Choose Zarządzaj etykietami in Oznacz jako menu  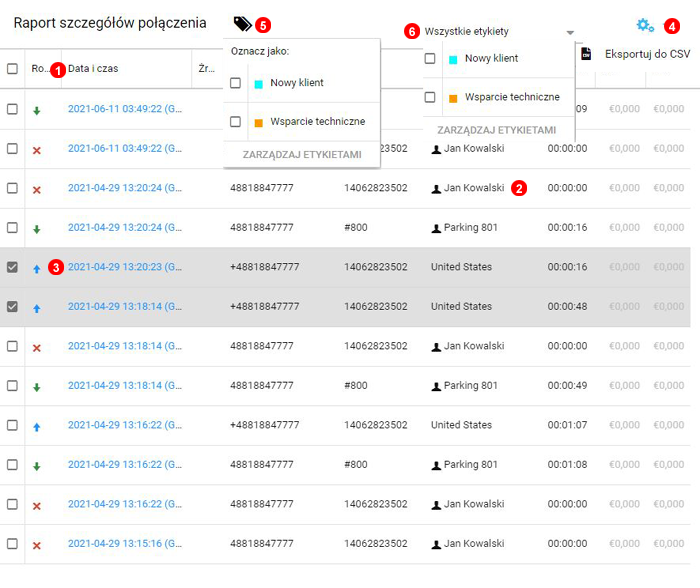tap(300, 155)
